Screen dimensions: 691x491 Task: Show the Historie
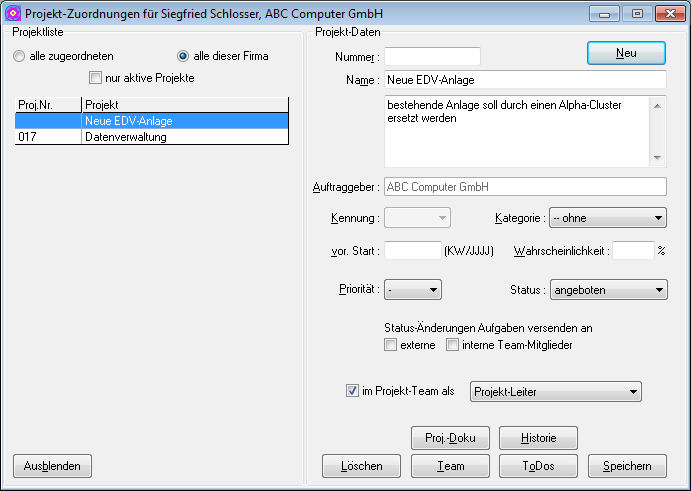pos(538,438)
